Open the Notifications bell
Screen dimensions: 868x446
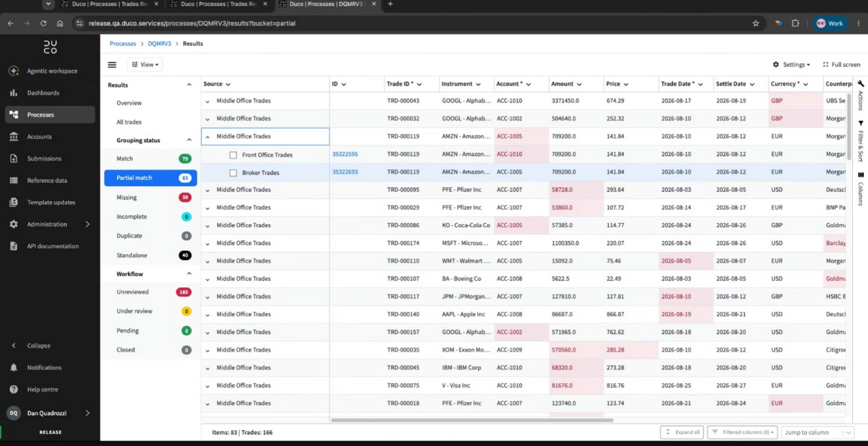[14, 367]
